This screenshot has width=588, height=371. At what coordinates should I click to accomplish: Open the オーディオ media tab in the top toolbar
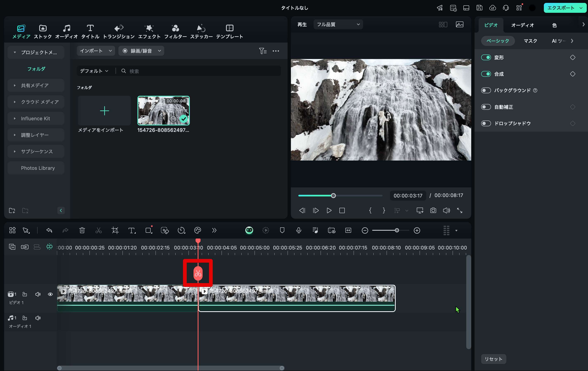tap(66, 32)
